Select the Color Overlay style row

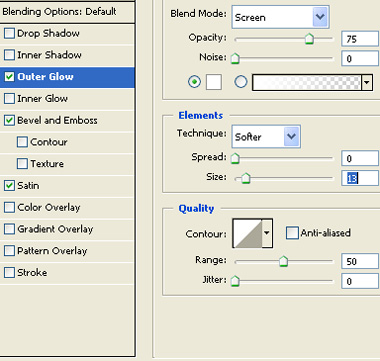(x=67, y=207)
